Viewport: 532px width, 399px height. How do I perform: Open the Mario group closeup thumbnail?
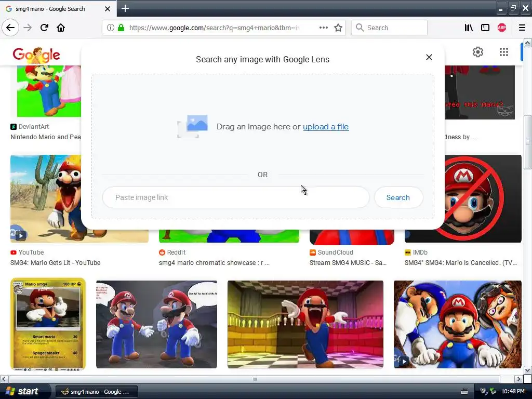point(457,324)
